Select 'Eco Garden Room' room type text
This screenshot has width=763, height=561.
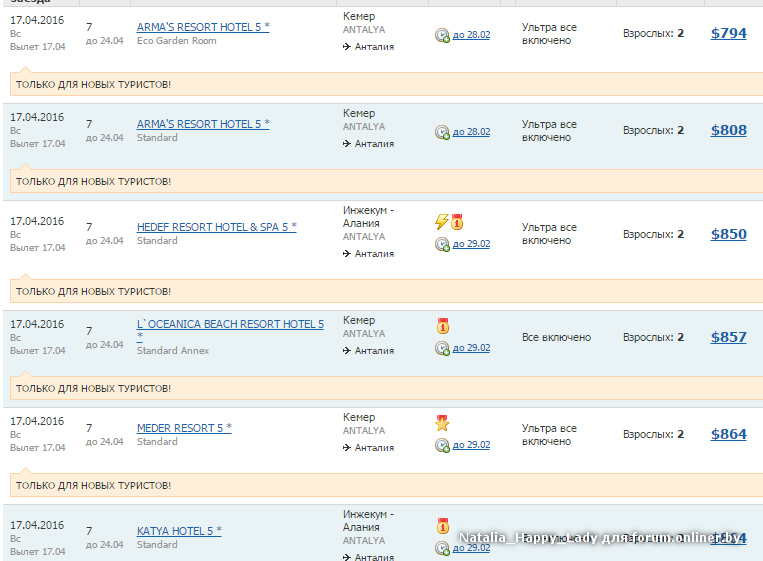[177, 41]
